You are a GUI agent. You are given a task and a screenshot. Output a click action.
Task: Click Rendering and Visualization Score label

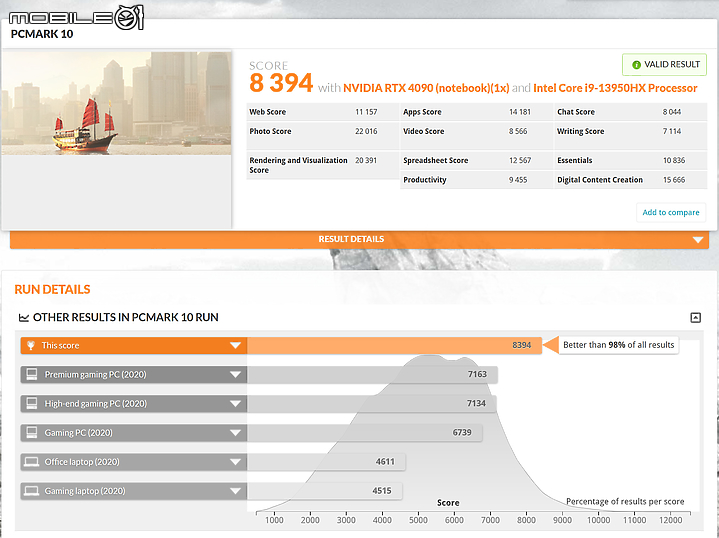pos(299,165)
